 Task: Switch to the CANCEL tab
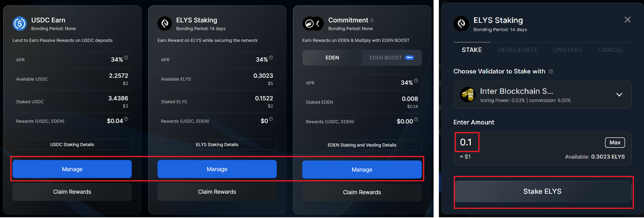coord(611,50)
